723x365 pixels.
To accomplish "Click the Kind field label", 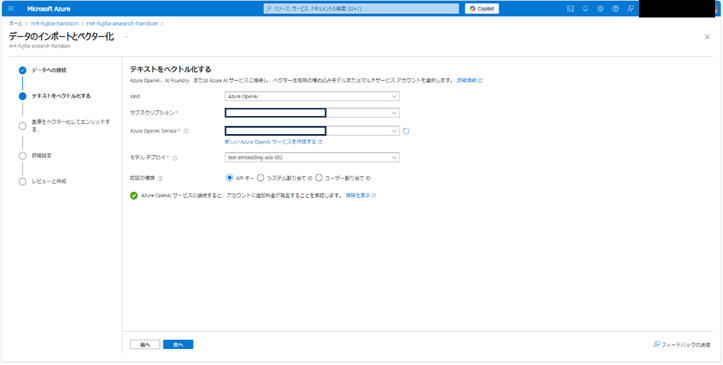I will (x=135, y=96).
